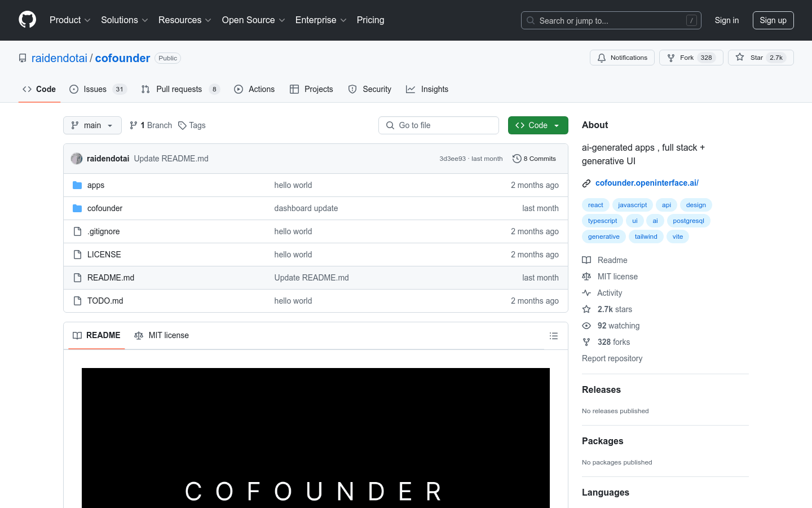Click the vite topic tag

click(678, 237)
